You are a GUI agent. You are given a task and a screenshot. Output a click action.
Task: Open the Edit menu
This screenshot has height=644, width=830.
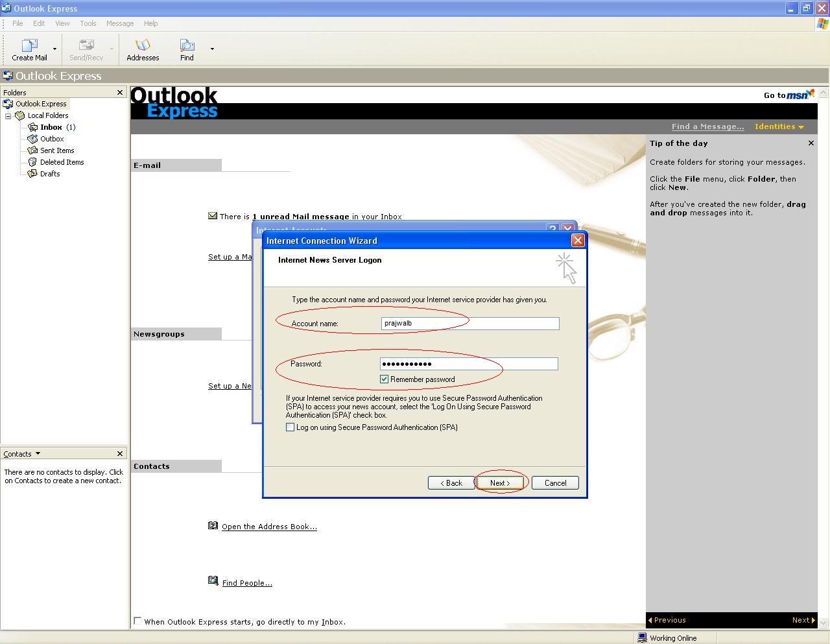pyautogui.click(x=39, y=23)
